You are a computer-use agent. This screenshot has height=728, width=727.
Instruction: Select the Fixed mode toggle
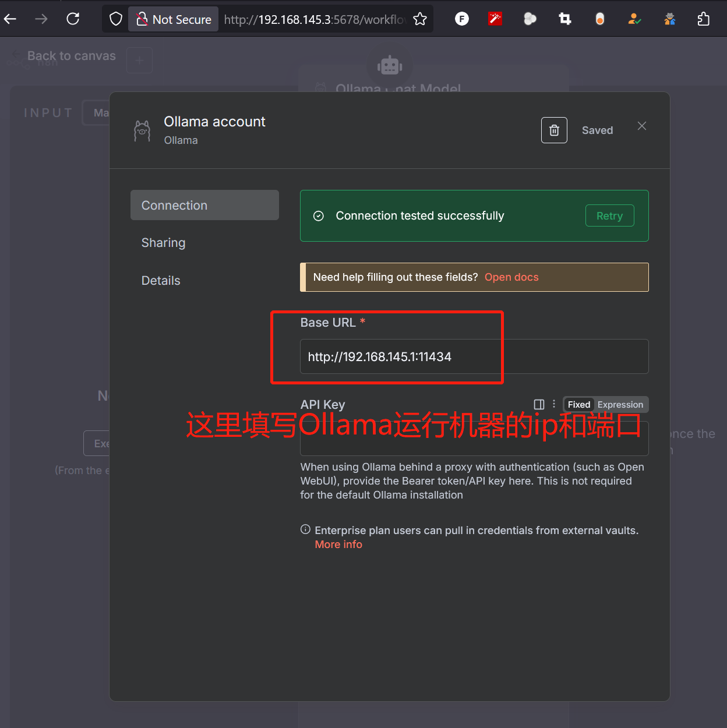pos(579,404)
